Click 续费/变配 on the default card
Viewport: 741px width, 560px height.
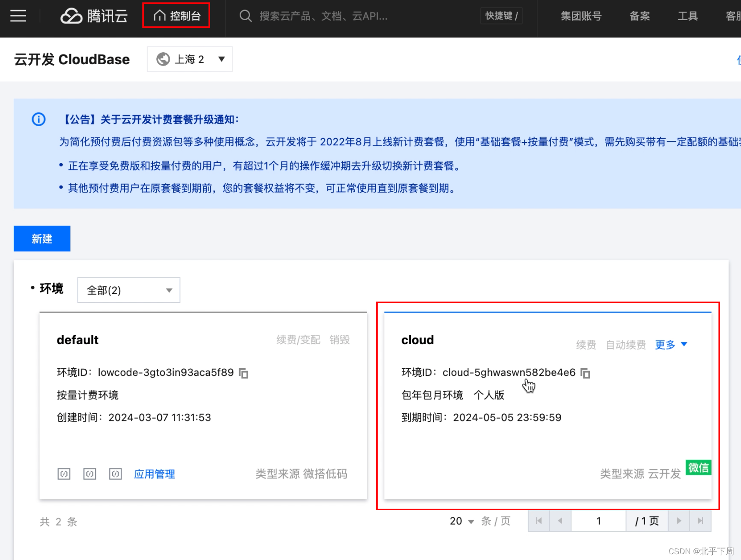pyautogui.click(x=298, y=340)
